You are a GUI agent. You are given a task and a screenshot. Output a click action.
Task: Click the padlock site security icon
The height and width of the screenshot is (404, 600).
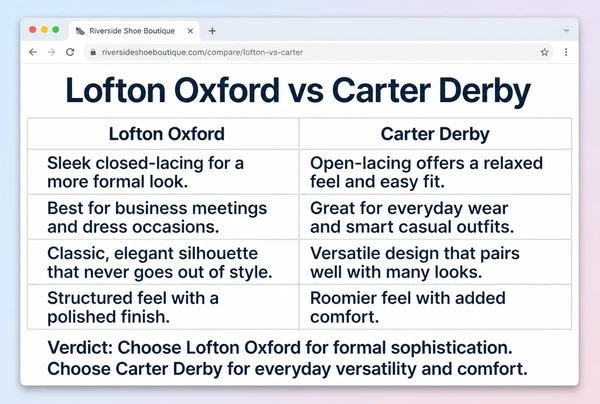pyautogui.click(x=93, y=52)
